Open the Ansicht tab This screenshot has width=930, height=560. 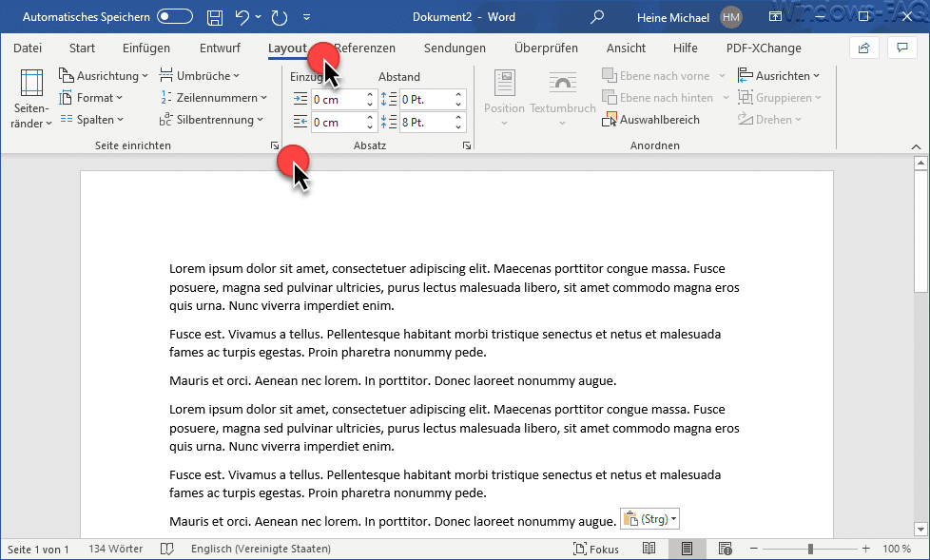[626, 48]
